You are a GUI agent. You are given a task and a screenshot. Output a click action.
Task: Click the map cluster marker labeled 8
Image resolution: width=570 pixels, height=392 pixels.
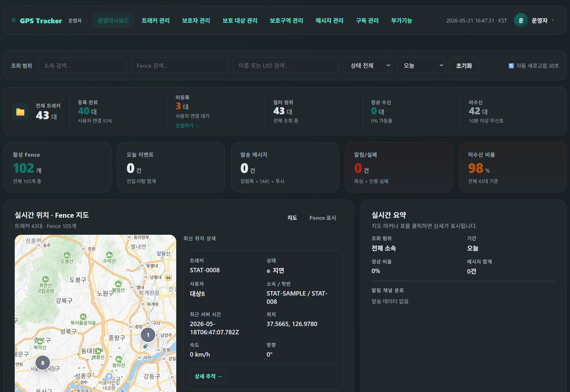pyautogui.click(x=43, y=363)
